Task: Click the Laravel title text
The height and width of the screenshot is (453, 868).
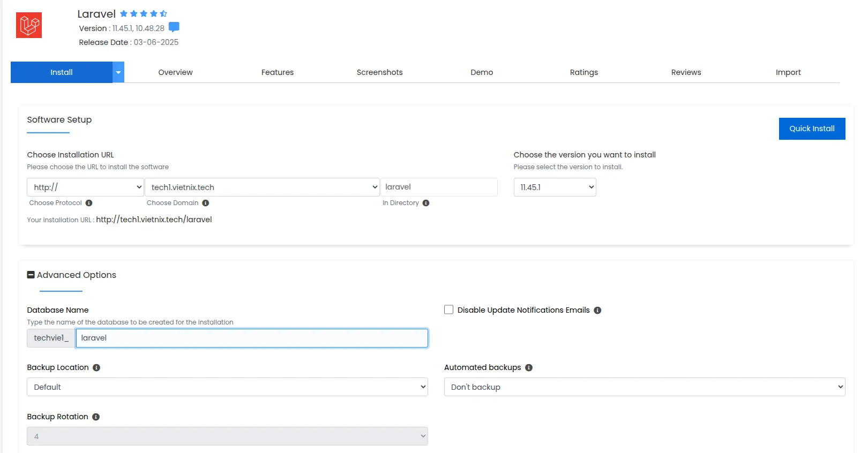Action: 96,14
